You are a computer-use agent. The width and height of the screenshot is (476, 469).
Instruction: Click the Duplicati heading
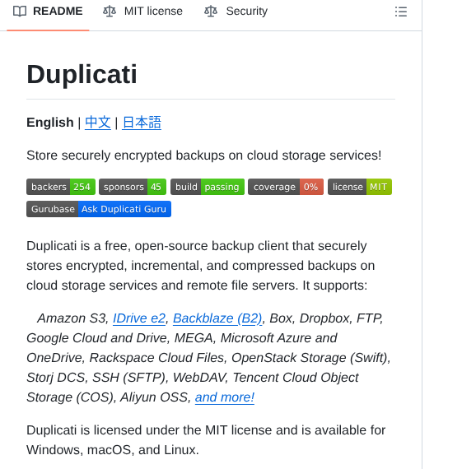(82, 74)
